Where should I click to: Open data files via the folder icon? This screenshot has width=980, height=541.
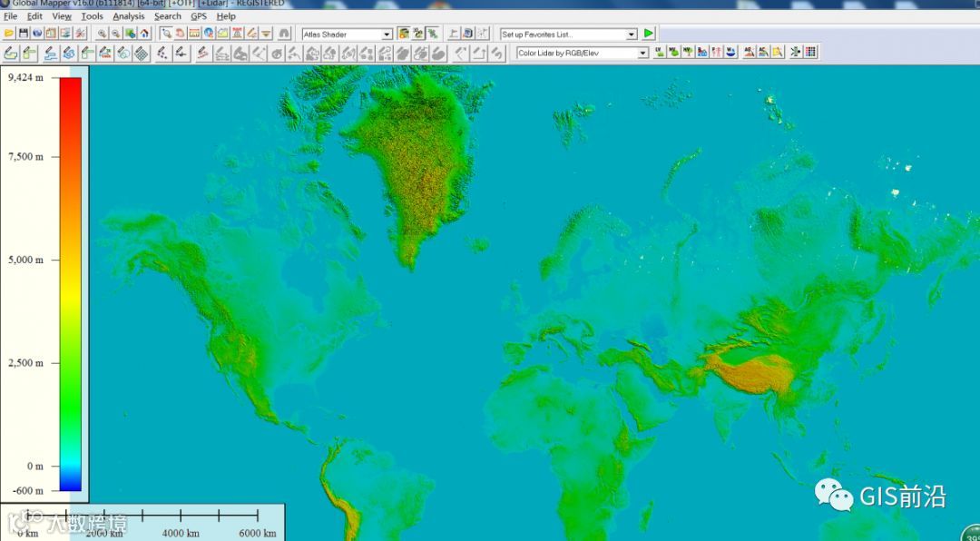9,34
